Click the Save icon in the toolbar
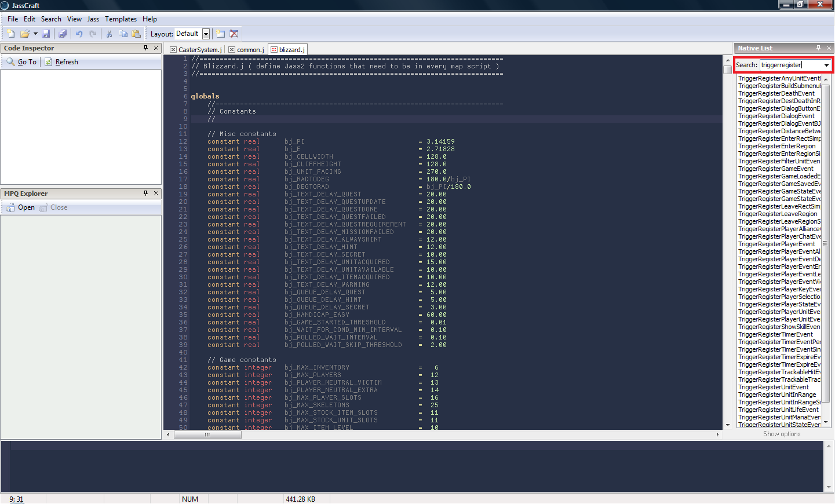Screen dimensions: 835x504 pos(46,34)
